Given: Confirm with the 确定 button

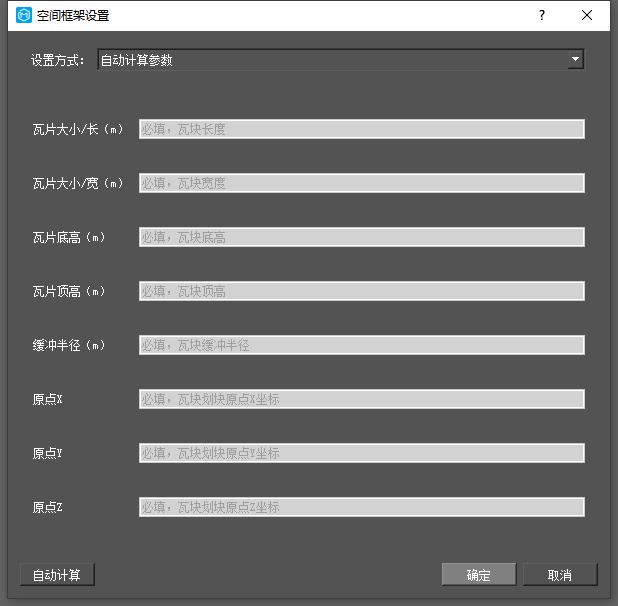Looking at the screenshot, I should pyautogui.click(x=479, y=574).
